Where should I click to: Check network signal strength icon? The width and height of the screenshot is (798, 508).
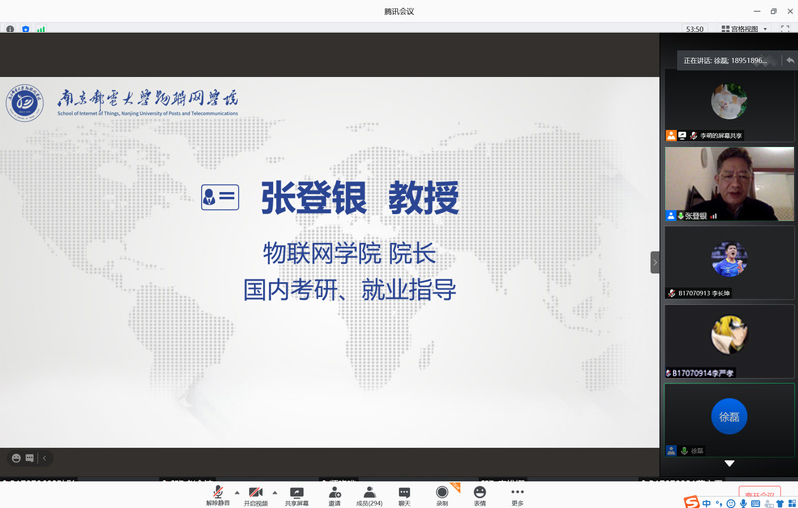point(41,29)
